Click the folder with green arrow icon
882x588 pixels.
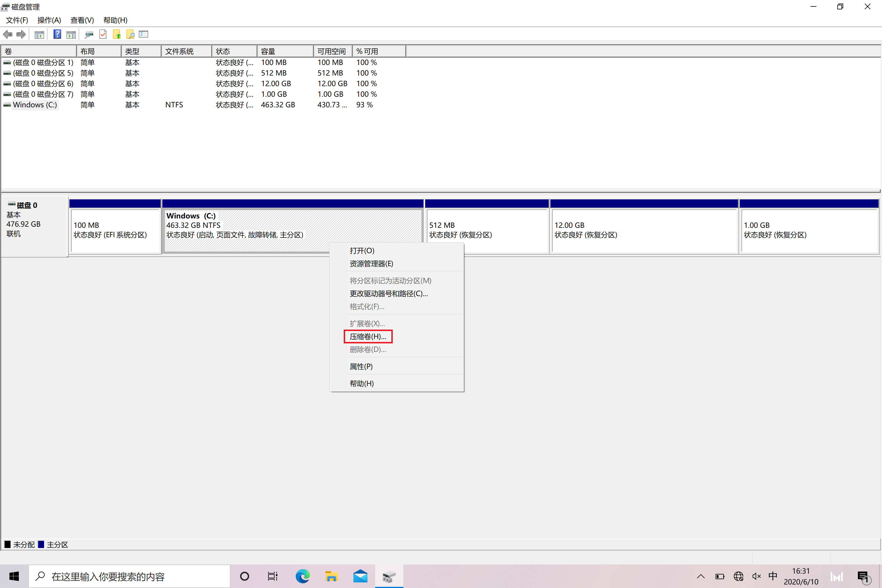coord(117,34)
